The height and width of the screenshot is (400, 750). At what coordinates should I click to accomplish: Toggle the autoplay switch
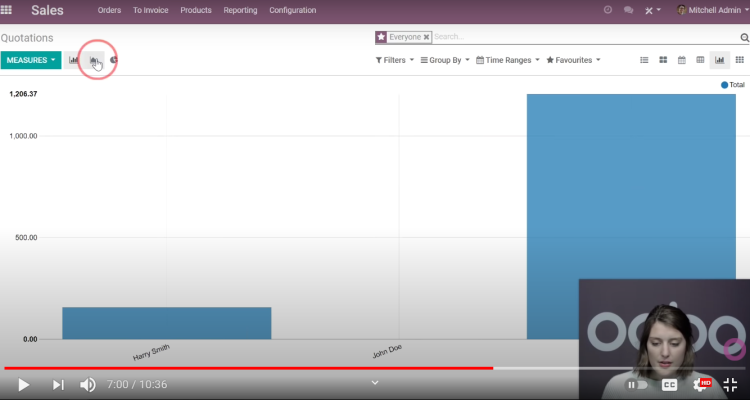(x=638, y=385)
